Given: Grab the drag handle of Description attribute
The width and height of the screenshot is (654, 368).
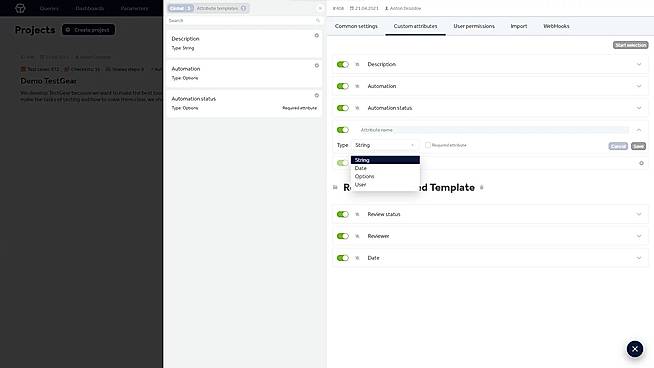Looking at the screenshot, I should [x=357, y=65].
